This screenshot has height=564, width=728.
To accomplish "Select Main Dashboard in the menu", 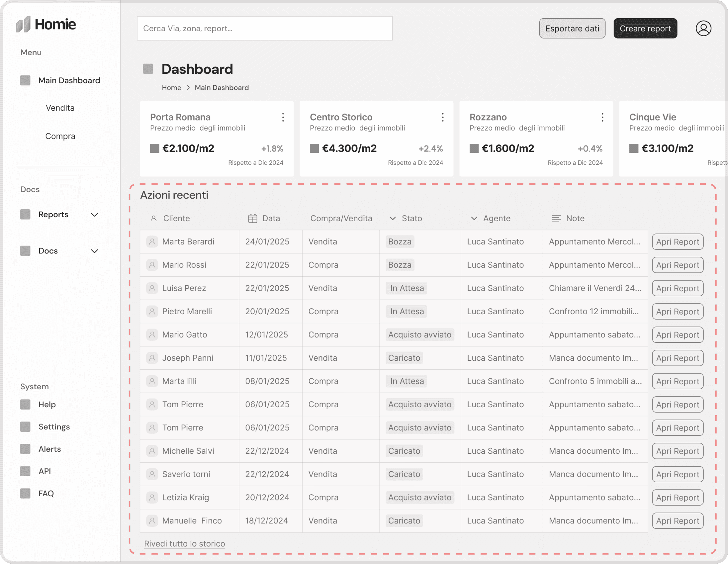I will (x=69, y=80).
